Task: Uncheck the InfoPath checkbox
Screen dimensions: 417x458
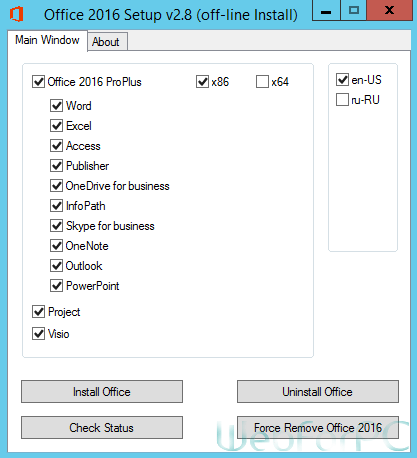Action: point(57,206)
